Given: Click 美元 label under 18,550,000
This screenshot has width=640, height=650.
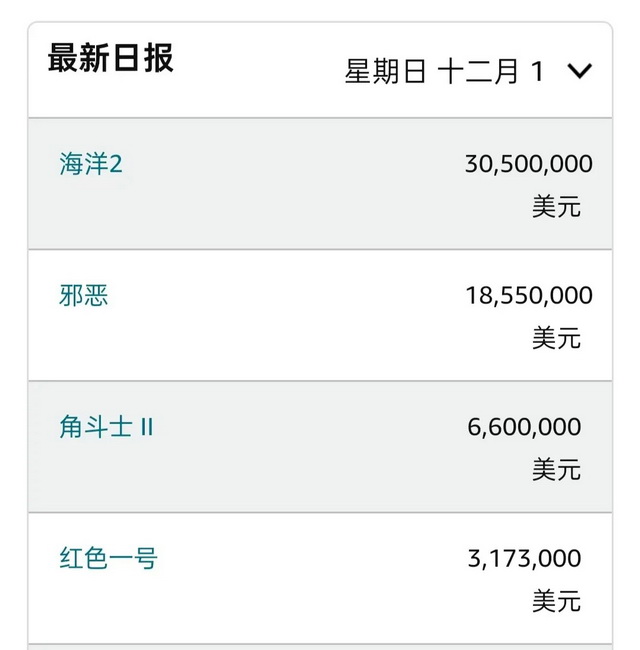Looking at the screenshot, I should click(556, 338).
